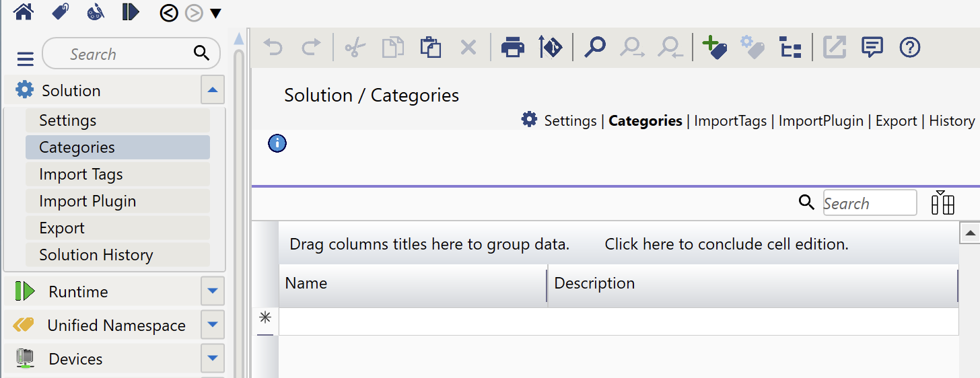Image resolution: width=980 pixels, height=378 pixels.
Task: Click the grid Search input field
Action: 870,202
